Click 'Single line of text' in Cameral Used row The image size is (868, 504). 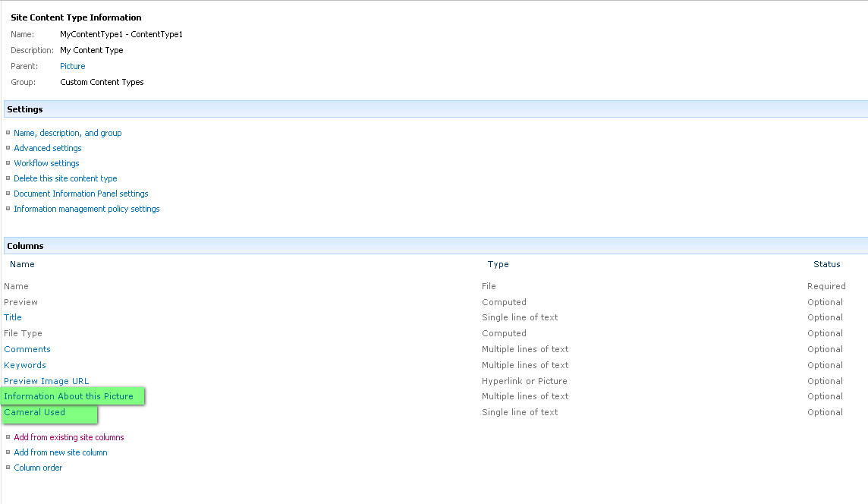(520, 412)
